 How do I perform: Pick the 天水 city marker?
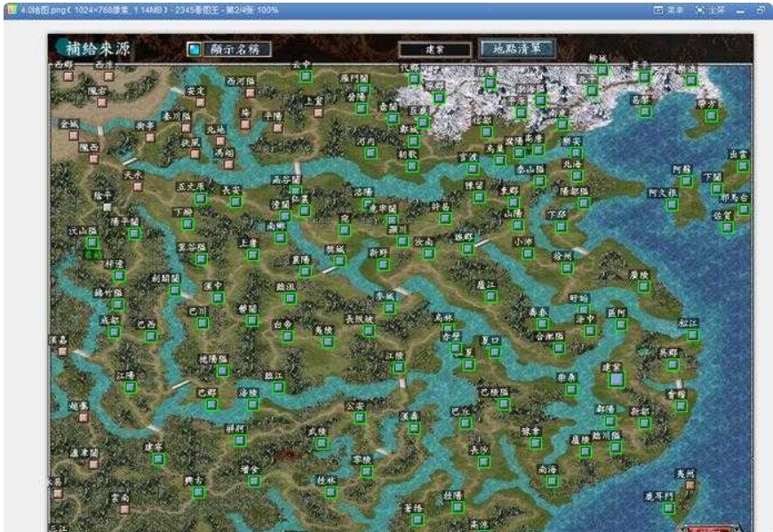coord(138,187)
